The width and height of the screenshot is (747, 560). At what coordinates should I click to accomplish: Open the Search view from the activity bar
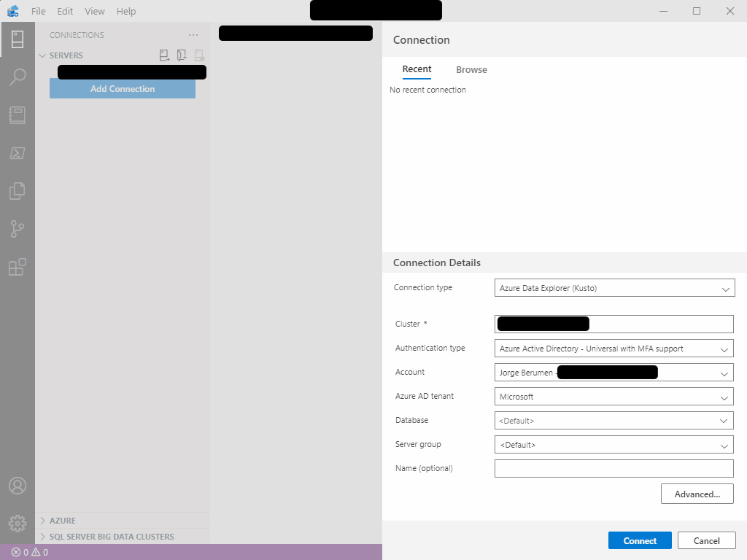pyautogui.click(x=18, y=77)
